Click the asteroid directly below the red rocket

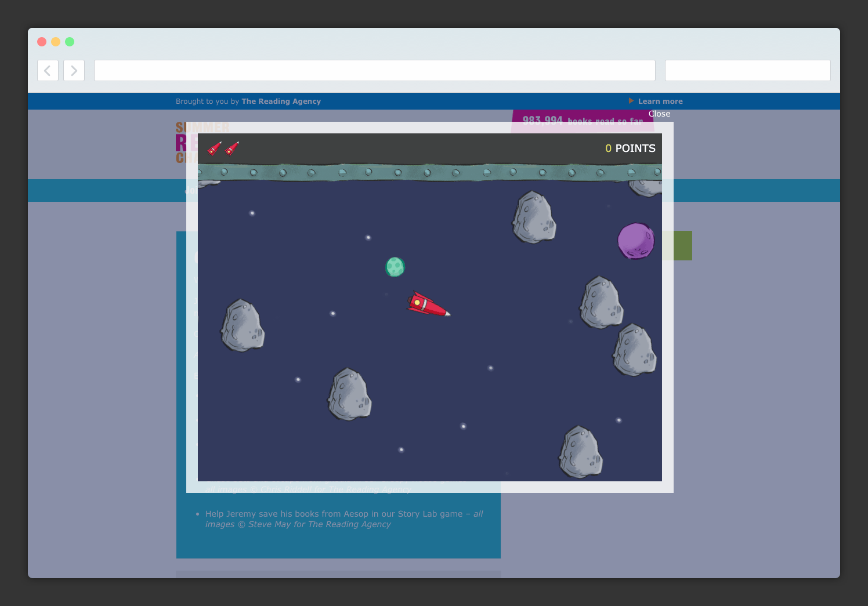point(349,394)
